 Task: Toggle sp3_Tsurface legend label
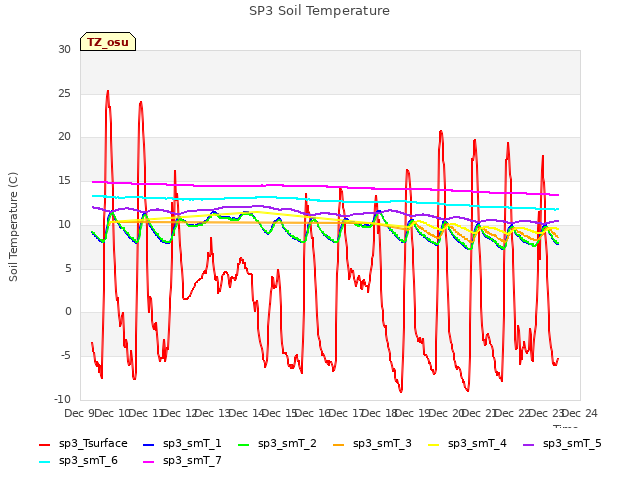point(93,443)
